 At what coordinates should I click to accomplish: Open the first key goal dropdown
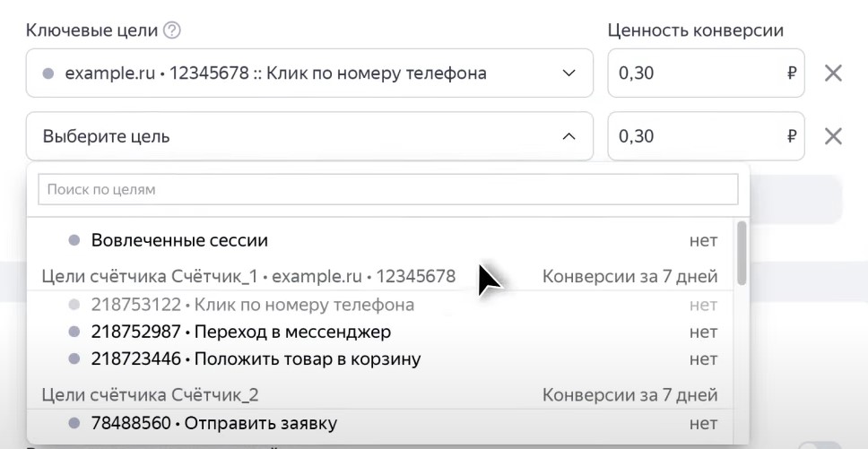coord(308,73)
